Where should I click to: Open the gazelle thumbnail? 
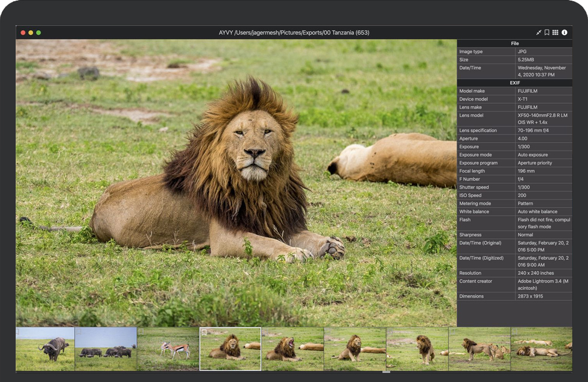[x=168, y=349]
